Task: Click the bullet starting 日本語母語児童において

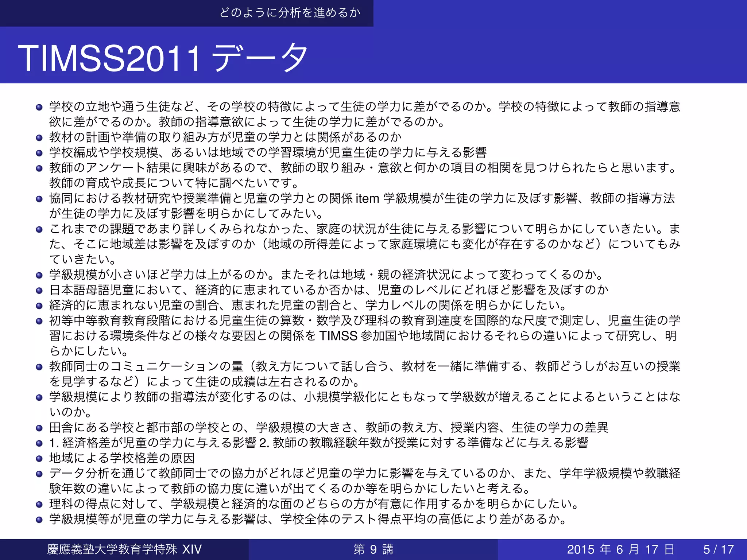Action: [329, 289]
